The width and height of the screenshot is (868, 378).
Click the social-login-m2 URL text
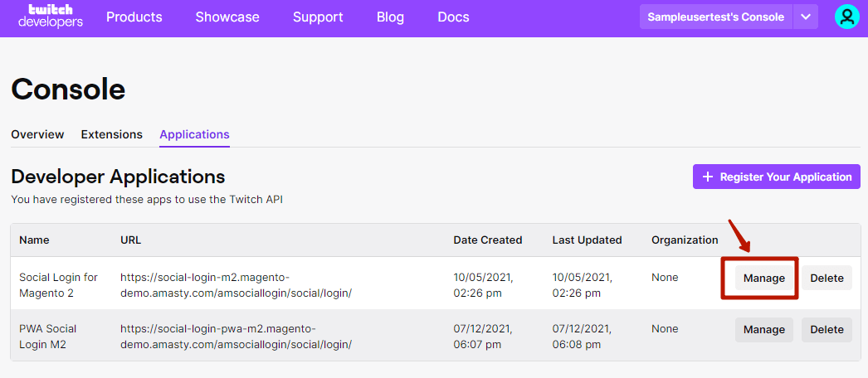coord(236,285)
